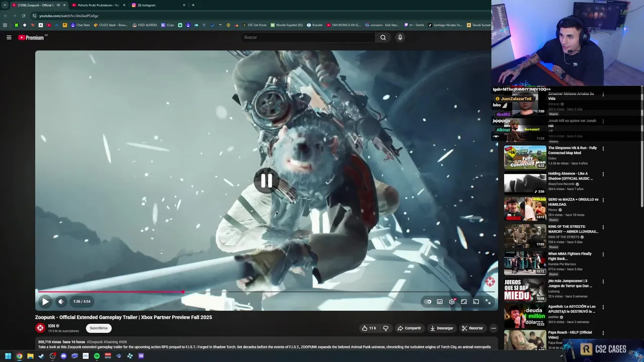Image resolution: width=644 pixels, height=362 pixels.
Task: Download the video with Descargar
Action: pos(441,328)
